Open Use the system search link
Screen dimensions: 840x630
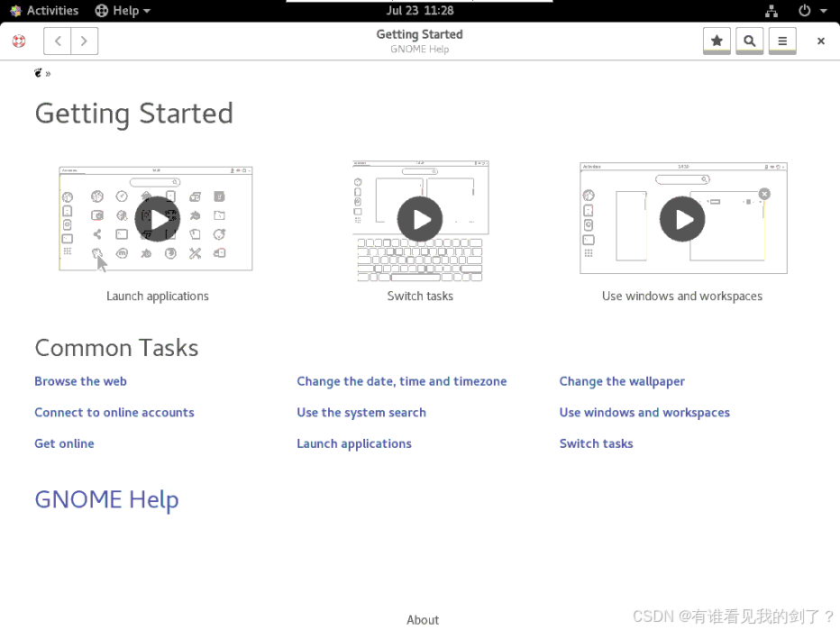click(361, 413)
